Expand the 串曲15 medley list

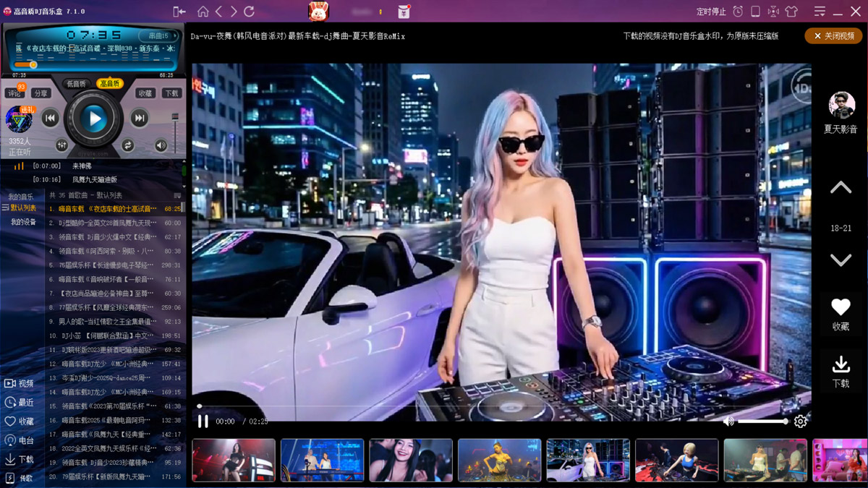pyautogui.click(x=158, y=35)
